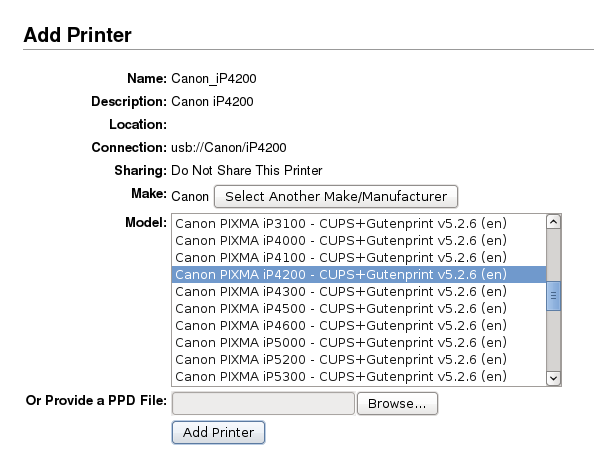Click scrollbar track above the thumb
594x460 pixels.
pyautogui.click(x=553, y=255)
